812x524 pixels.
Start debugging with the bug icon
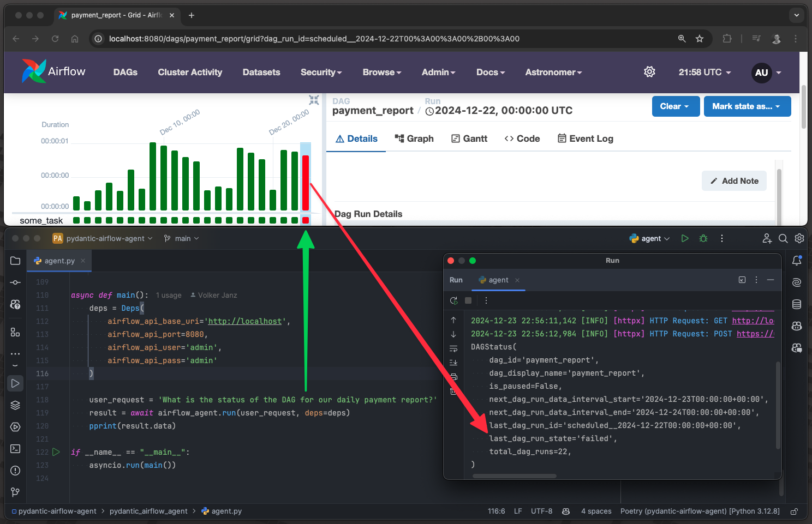pos(703,238)
